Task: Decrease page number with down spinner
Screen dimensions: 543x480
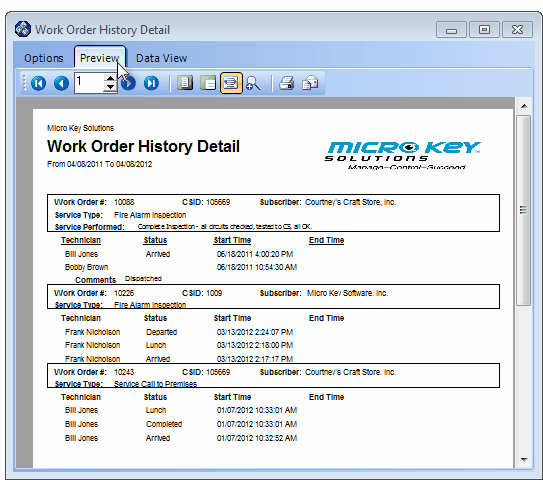Action: pos(110,87)
